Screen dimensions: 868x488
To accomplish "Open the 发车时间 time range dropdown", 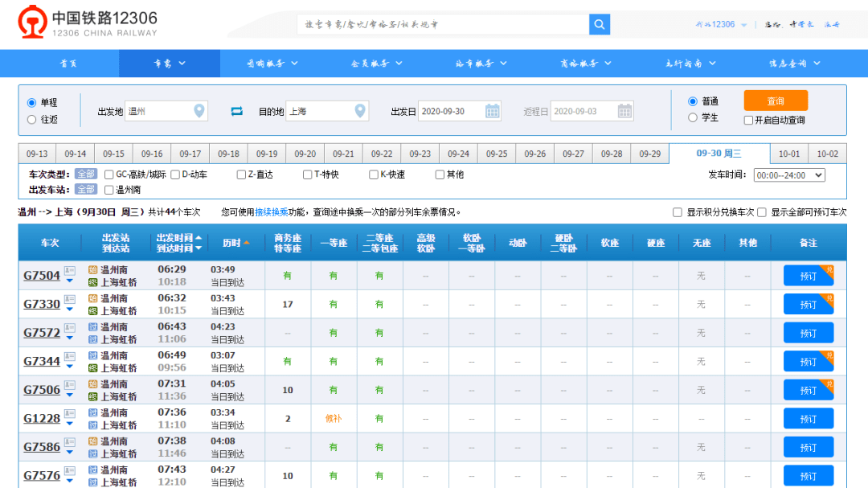I will [x=789, y=175].
